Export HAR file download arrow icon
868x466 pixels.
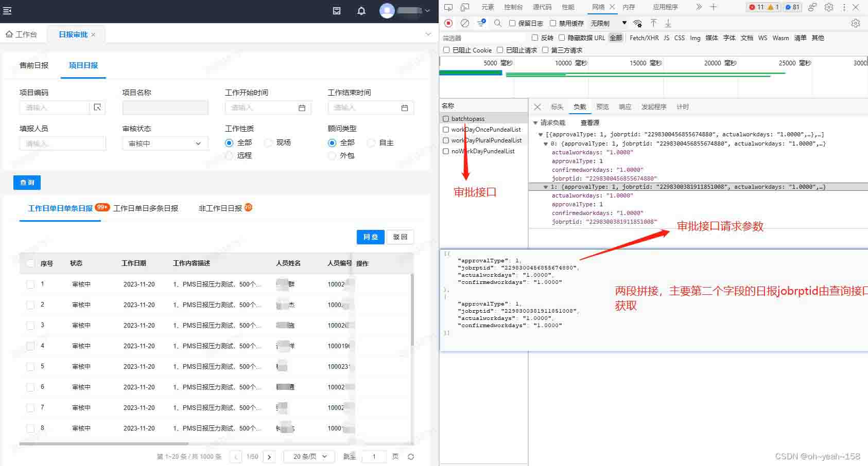pos(668,23)
